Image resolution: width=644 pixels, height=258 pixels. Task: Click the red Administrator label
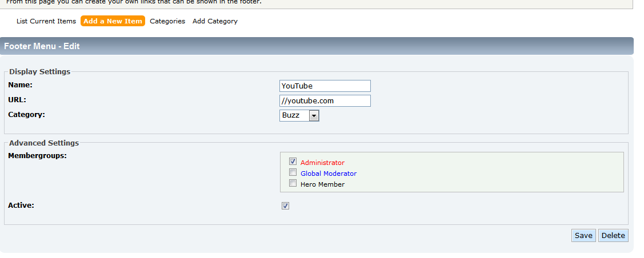[322, 163]
